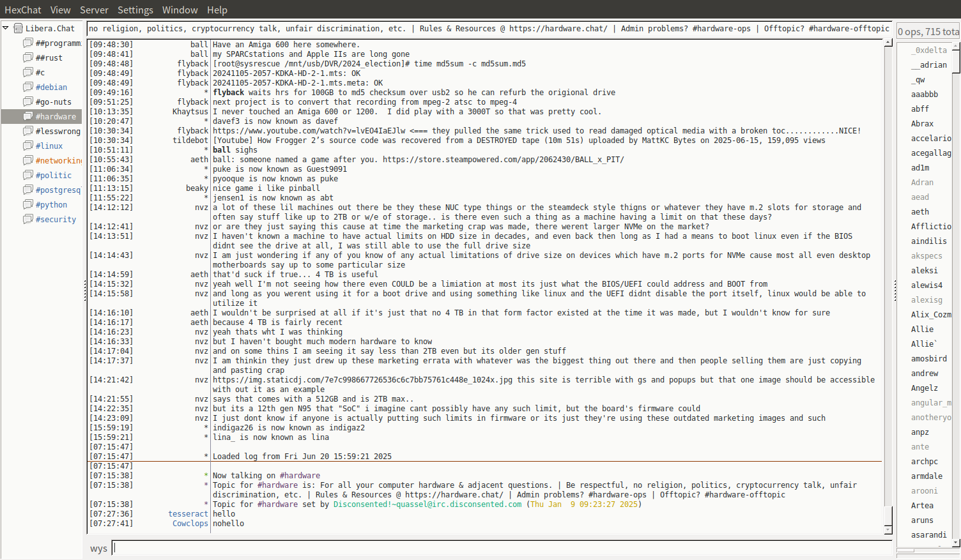Focus the message input box
Image resolution: width=961 pixels, height=560 pixels.
click(x=502, y=548)
